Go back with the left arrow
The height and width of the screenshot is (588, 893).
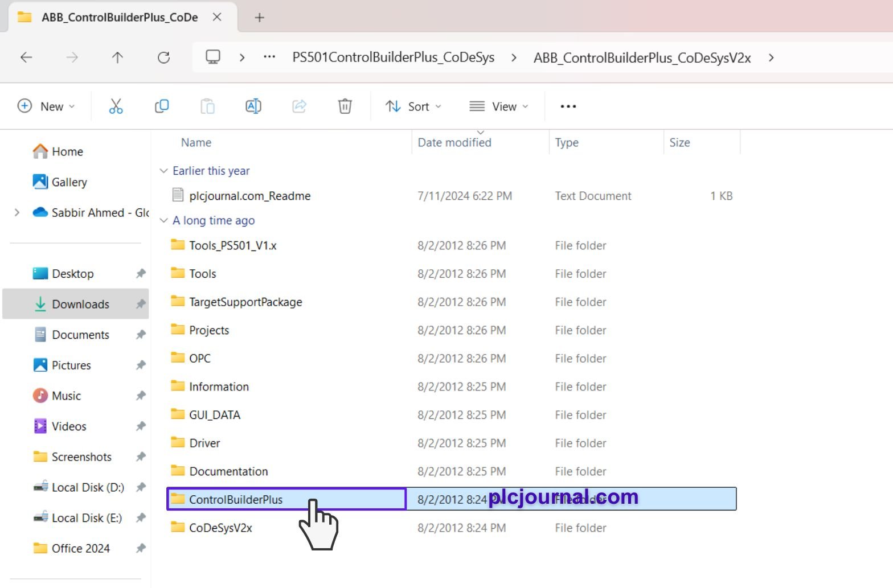pos(26,57)
